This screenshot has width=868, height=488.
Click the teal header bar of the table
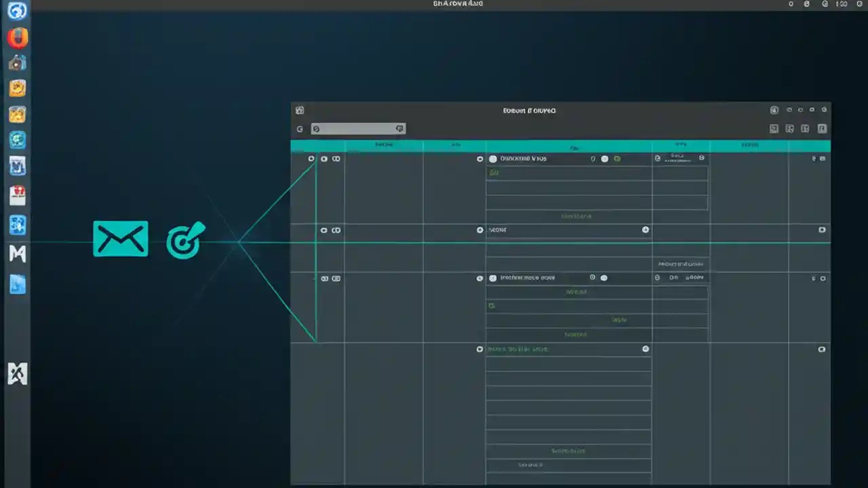tap(560, 144)
